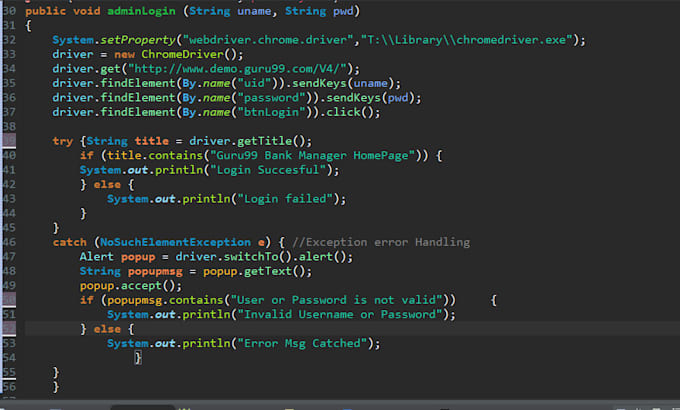Click line number 44 in the gutter
The height and width of the screenshot is (410, 680).
pos(9,213)
